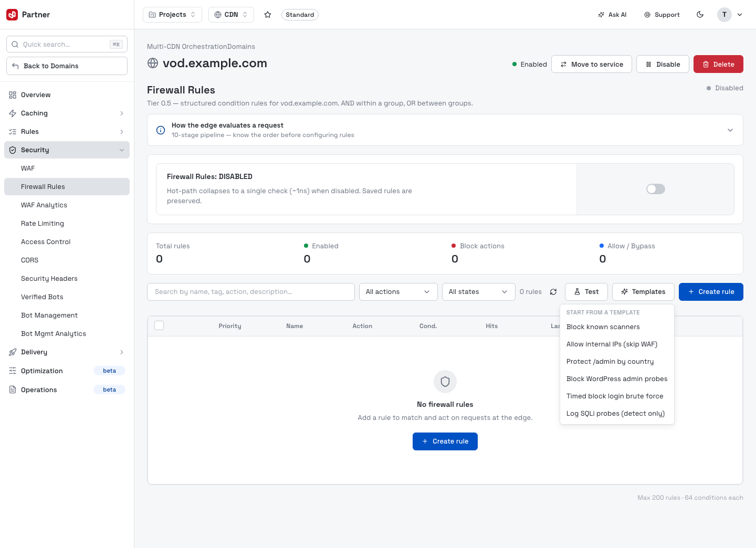This screenshot has height=548, width=756.
Task: Select Block WordPress admin probes template
Action: (x=617, y=379)
